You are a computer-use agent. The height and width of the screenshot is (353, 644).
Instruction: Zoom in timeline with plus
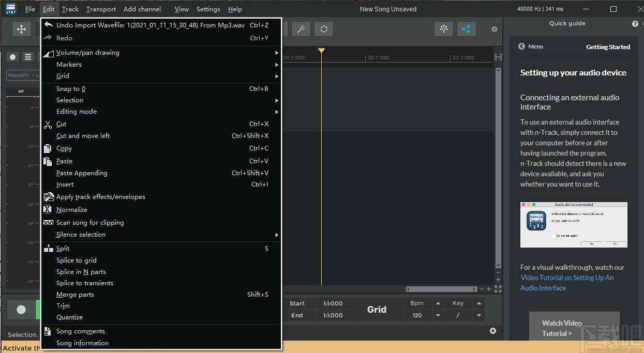point(489,289)
